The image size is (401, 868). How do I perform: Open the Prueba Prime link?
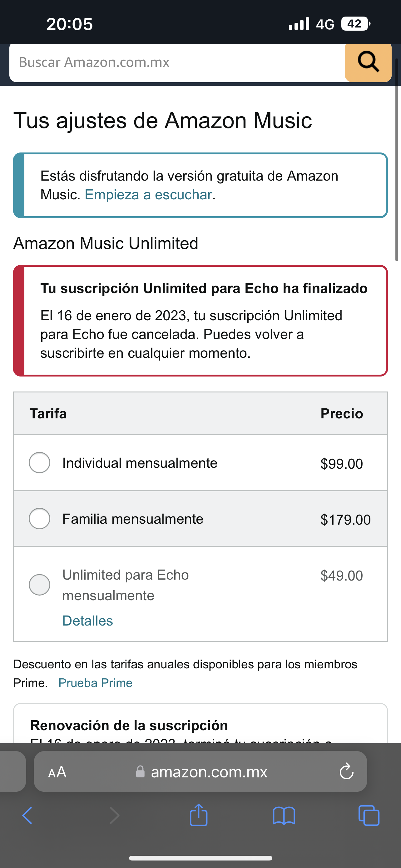coord(95,683)
